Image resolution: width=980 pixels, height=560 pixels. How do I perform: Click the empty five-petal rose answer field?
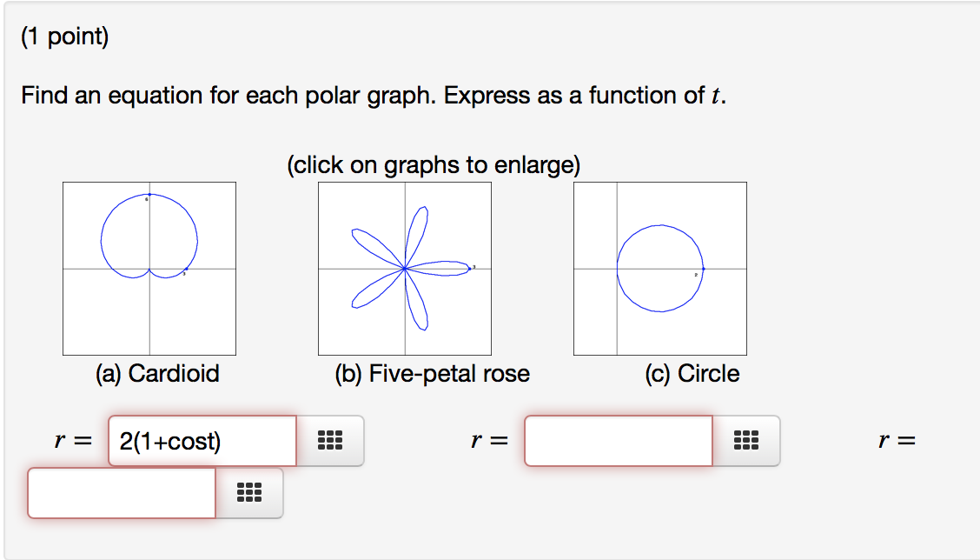(618, 441)
